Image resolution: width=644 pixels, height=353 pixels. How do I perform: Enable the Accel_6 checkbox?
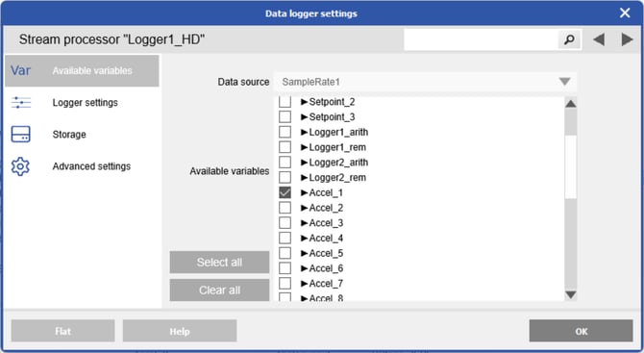285,268
